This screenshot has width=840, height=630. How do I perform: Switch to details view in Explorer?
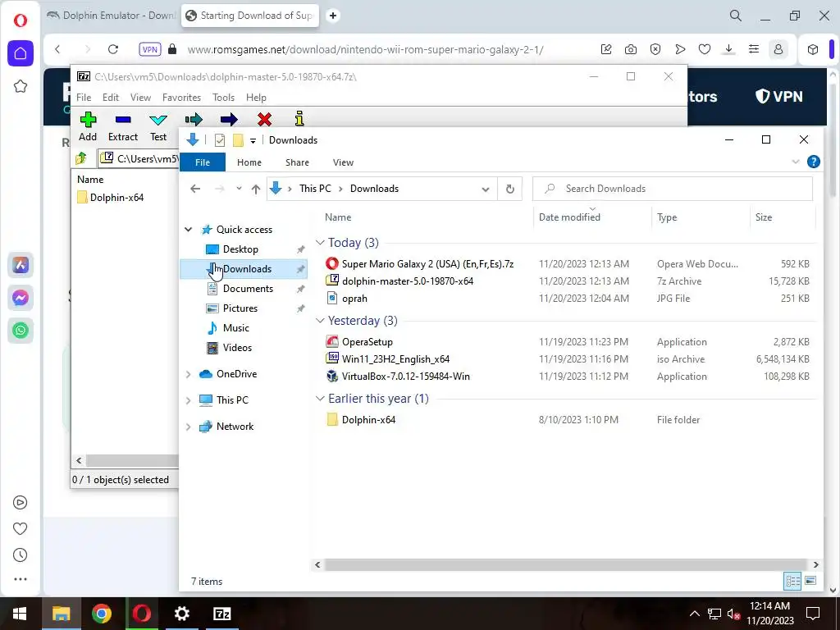[x=793, y=581]
